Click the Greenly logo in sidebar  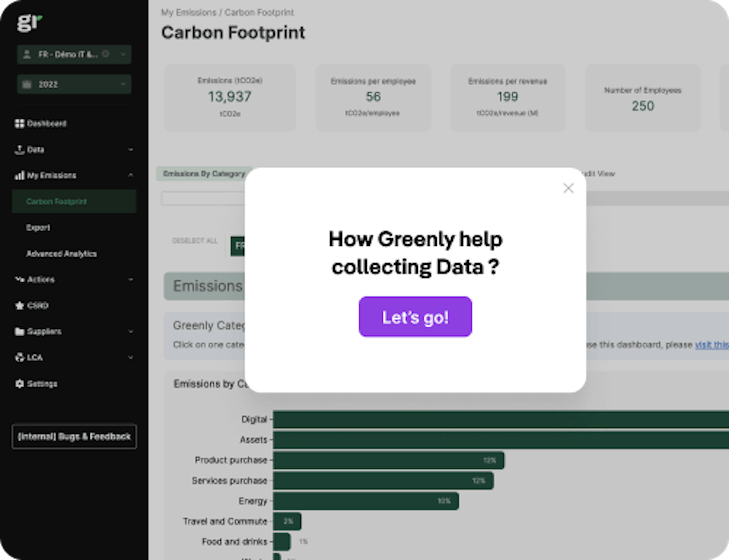click(30, 23)
